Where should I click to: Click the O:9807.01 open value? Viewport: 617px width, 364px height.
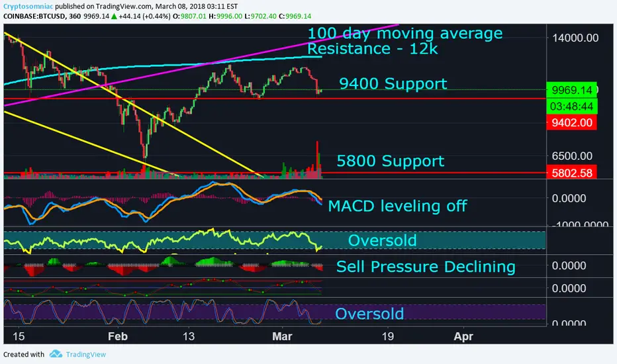(x=189, y=16)
